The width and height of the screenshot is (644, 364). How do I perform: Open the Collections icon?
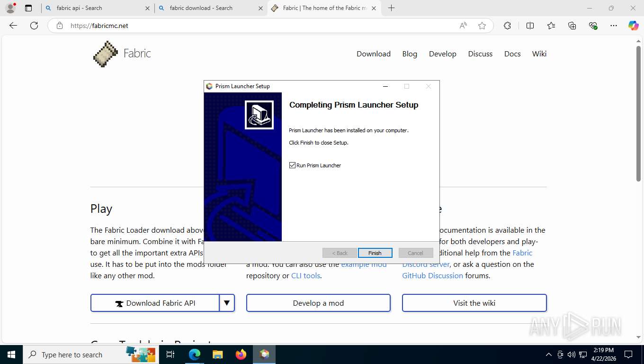[572, 26]
